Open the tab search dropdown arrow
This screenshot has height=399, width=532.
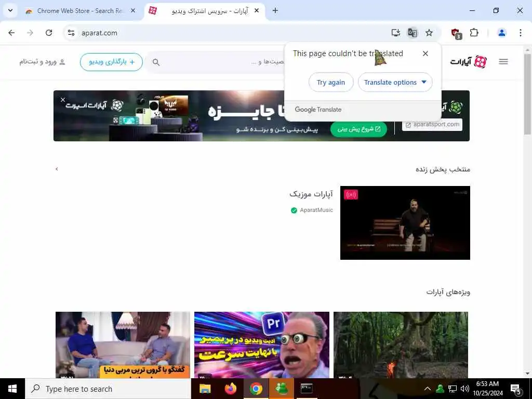pyautogui.click(x=10, y=10)
